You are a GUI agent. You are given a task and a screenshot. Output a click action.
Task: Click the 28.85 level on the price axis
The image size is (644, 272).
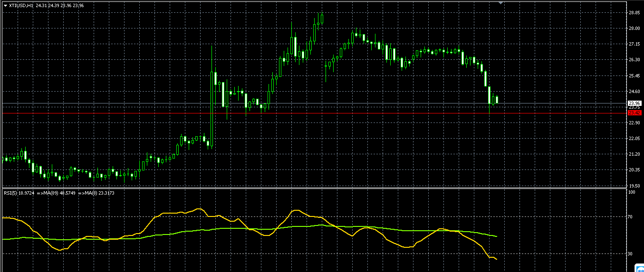tap(634, 13)
